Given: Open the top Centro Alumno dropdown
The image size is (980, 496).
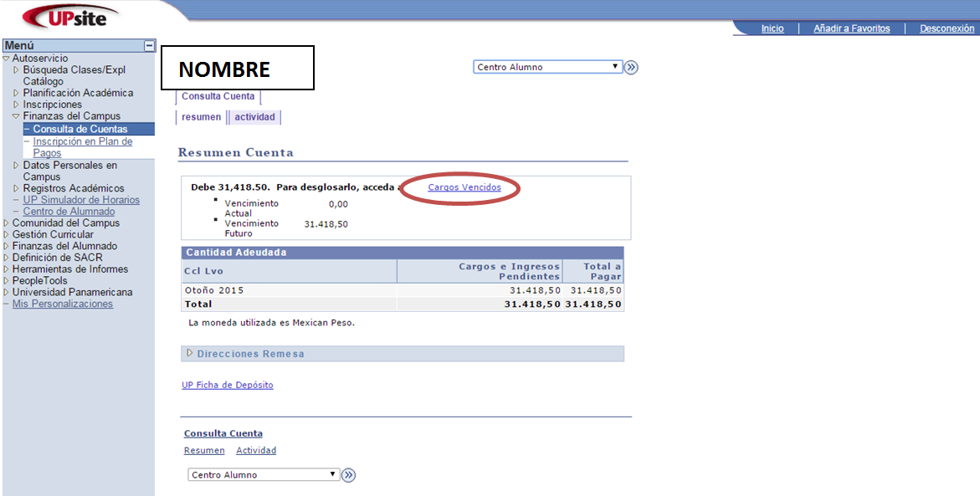Looking at the screenshot, I should click(547, 67).
